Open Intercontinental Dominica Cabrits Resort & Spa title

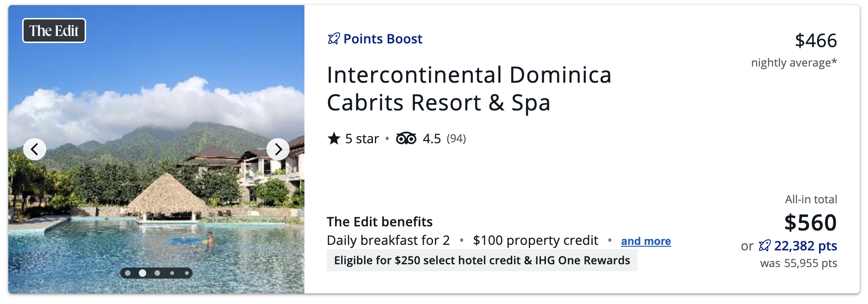pyautogui.click(x=469, y=89)
